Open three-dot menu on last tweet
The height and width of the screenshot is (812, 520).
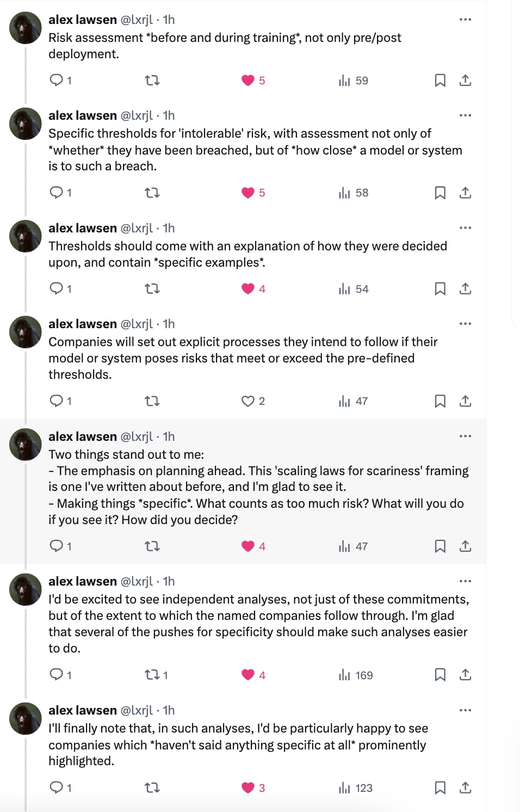pos(465,710)
